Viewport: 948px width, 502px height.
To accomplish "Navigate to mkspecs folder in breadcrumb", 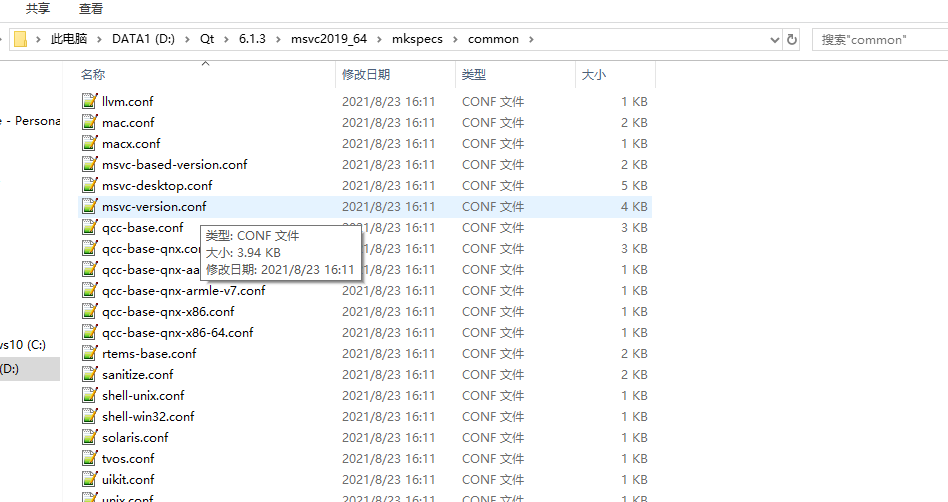I will [417, 39].
